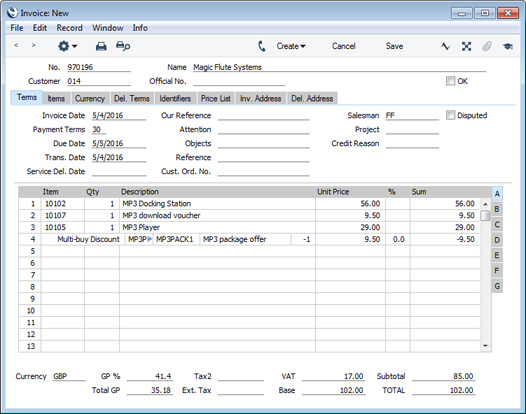Click the printer icon in toolbar

coord(101,46)
